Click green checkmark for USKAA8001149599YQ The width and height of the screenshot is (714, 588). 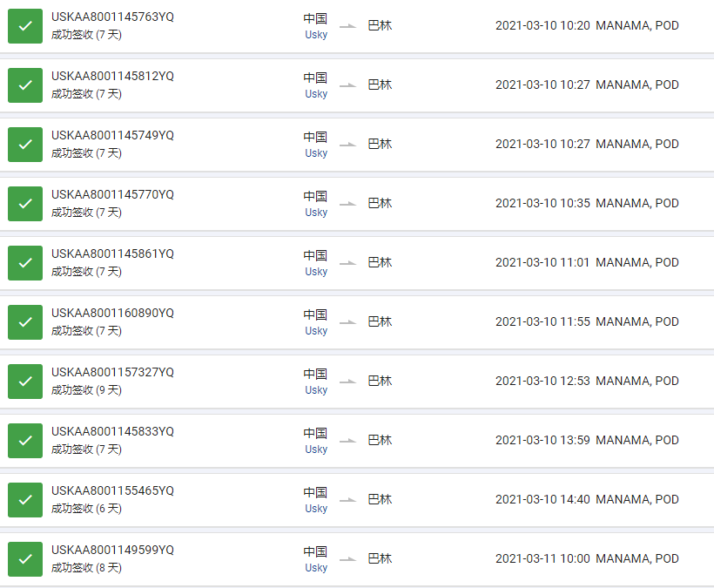click(25, 559)
